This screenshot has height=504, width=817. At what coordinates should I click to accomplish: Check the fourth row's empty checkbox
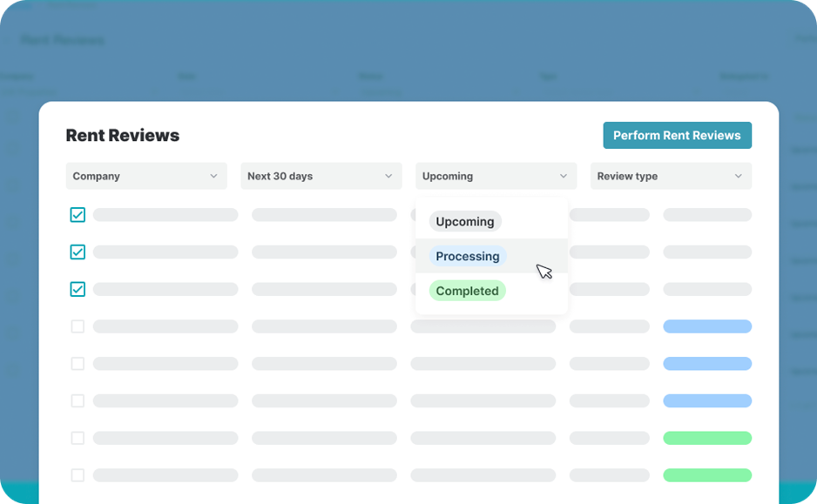78,326
